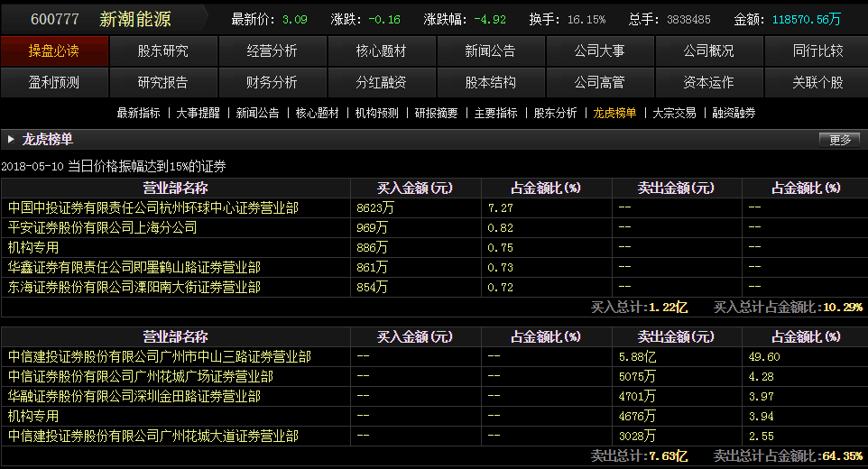Click 买入总计占金额比 10.29% summary
This screenshot has height=469, width=868.
point(789,308)
